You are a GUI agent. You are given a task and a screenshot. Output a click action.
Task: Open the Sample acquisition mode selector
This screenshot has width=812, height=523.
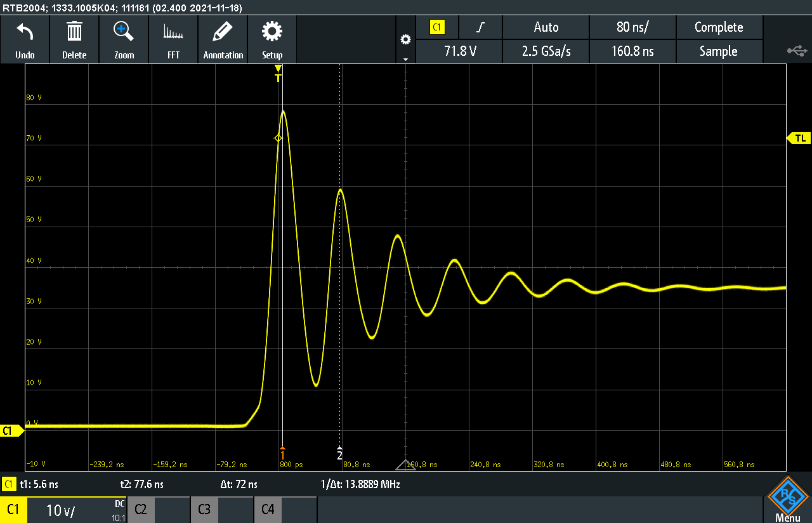(718, 51)
